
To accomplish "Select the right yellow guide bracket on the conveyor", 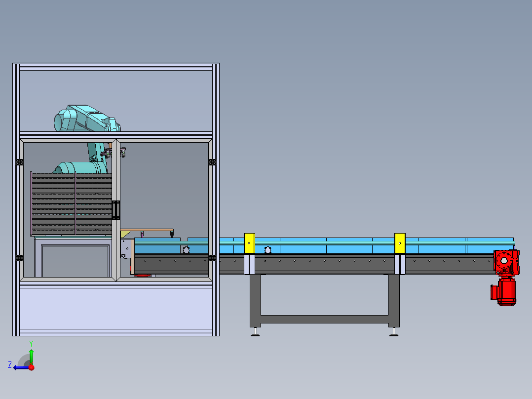I will (x=400, y=243).
